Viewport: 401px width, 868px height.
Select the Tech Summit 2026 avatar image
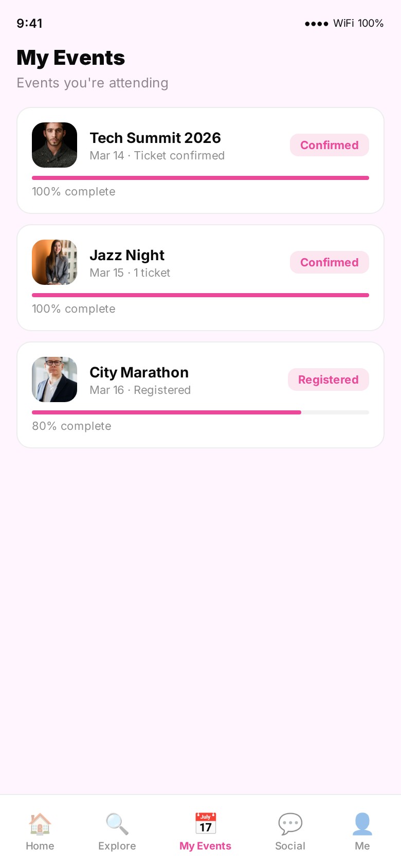[54, 145]
